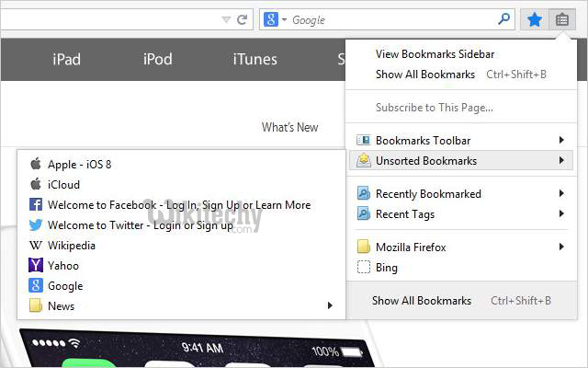588x368 pixels.
Task: Expand the Unsorted Bookmarks arrow
Action: pyautogui.click(x=561, y=160)
